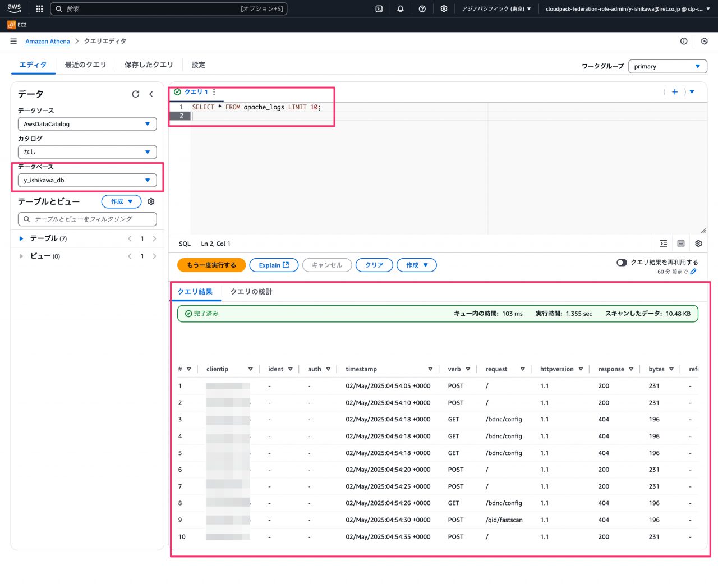Open the recent activity clock icon
Screen dimensions: 718x588
[705, 41]
